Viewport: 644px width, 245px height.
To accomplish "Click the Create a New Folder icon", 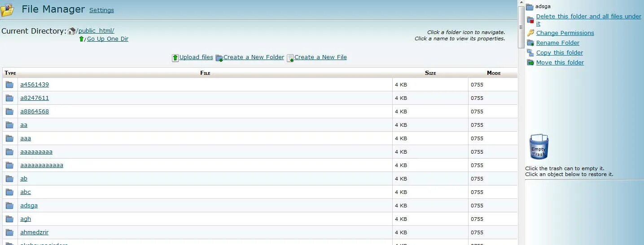I will click(219, 58).
